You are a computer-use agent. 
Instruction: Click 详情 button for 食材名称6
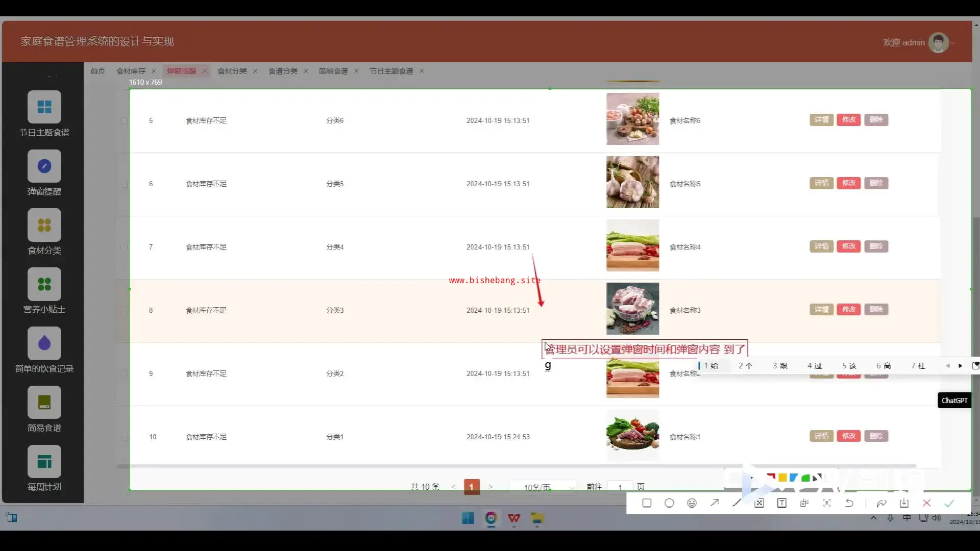click(x=821, y=120)
